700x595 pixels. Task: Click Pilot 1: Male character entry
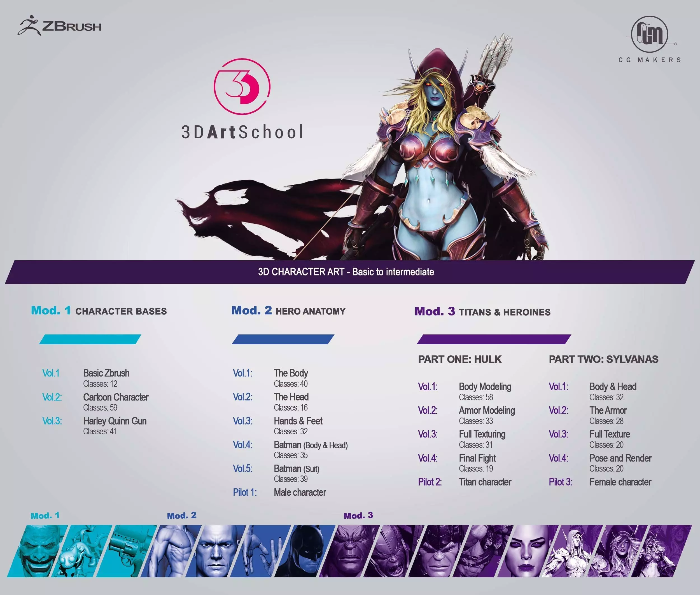pos(279,493)
